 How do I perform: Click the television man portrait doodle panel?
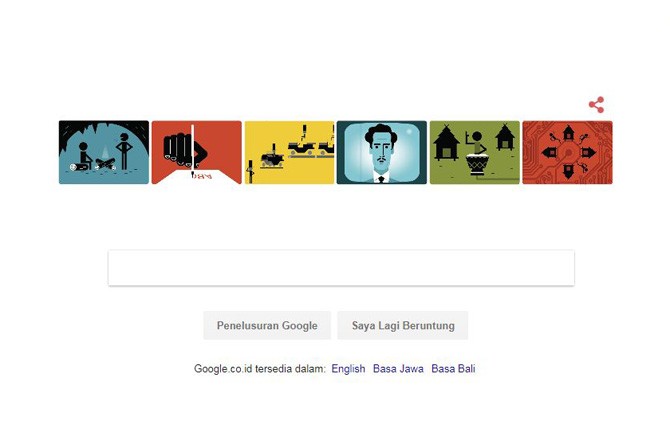point(382,153)
